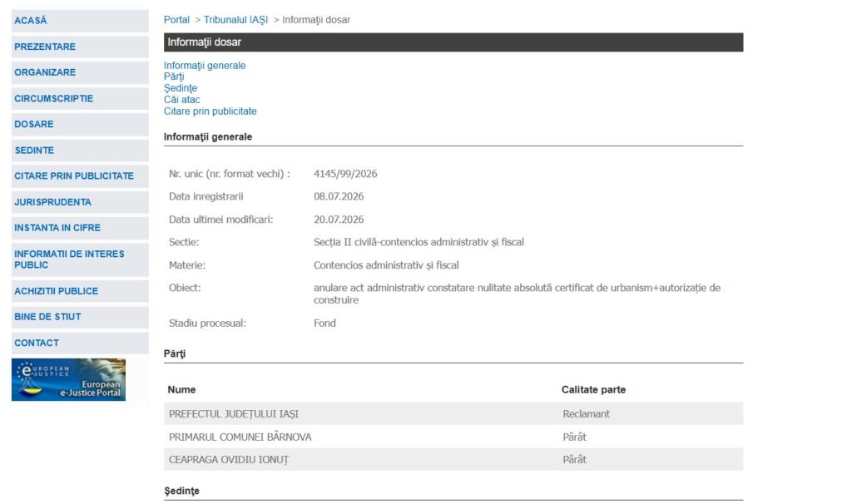
Task: Jump to Informații generale anchor link
Action: (205, 65)
